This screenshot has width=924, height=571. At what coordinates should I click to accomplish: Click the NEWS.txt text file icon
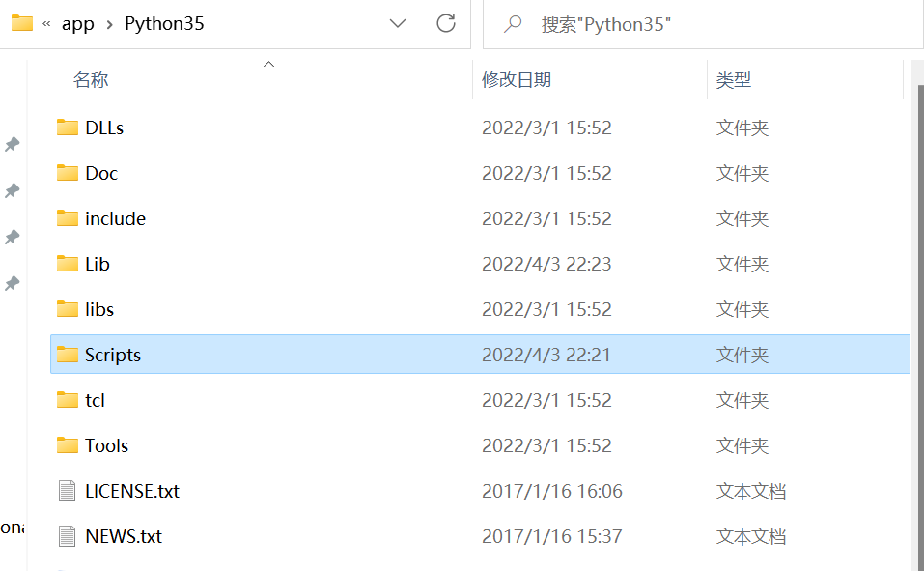coord(67,535)
